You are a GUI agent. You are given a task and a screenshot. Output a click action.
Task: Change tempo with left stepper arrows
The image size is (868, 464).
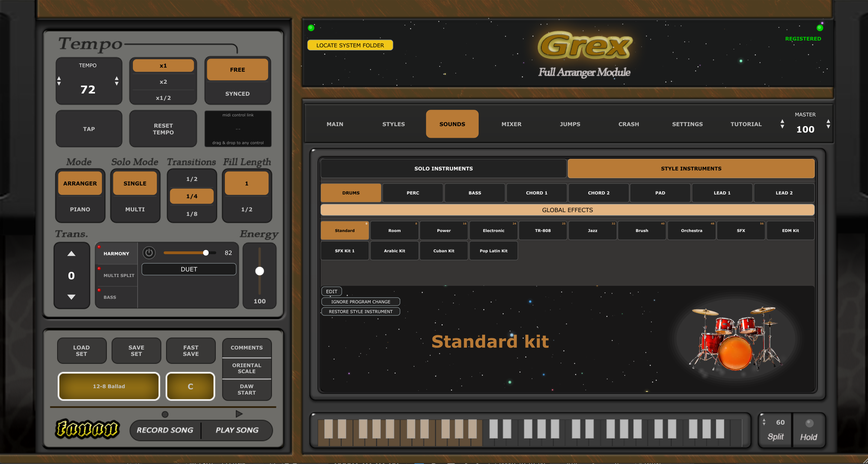pos(59,81)
